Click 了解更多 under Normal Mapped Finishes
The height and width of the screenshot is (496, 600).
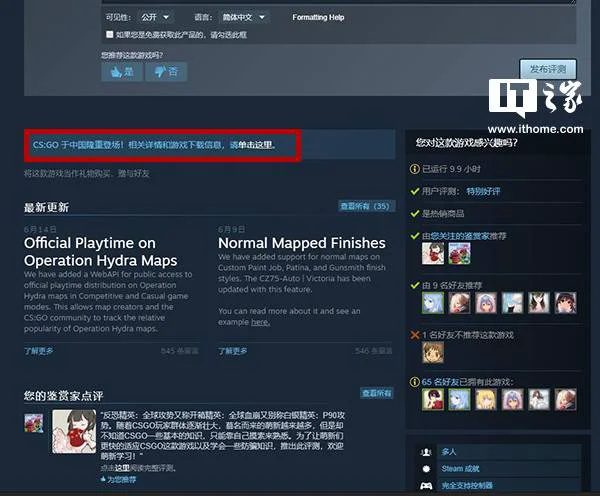[x=233, y=351]
